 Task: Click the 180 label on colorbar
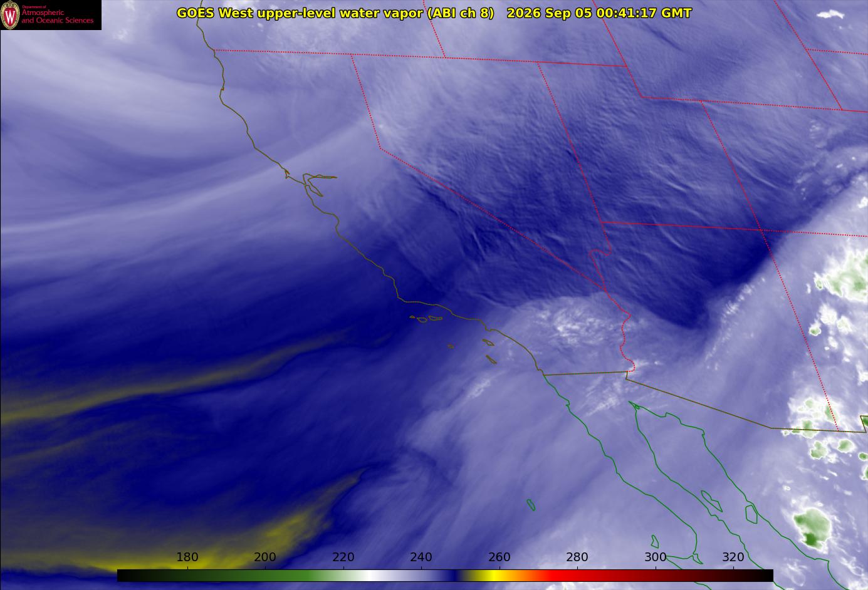coord(187,557)
